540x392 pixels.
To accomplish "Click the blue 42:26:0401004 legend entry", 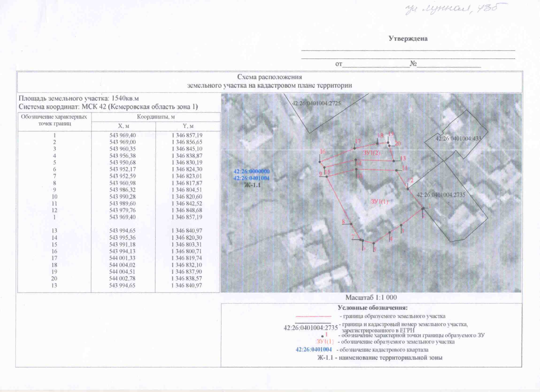I will point(314,350).
